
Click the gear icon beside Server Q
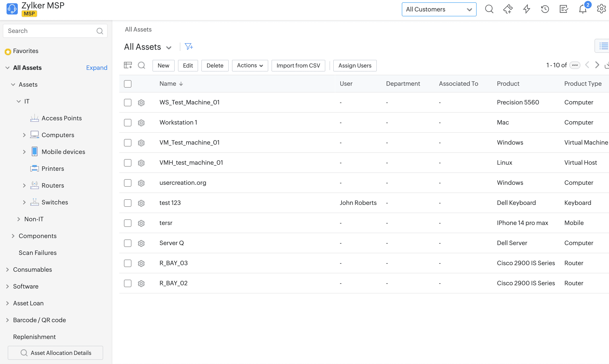point(141,243)
